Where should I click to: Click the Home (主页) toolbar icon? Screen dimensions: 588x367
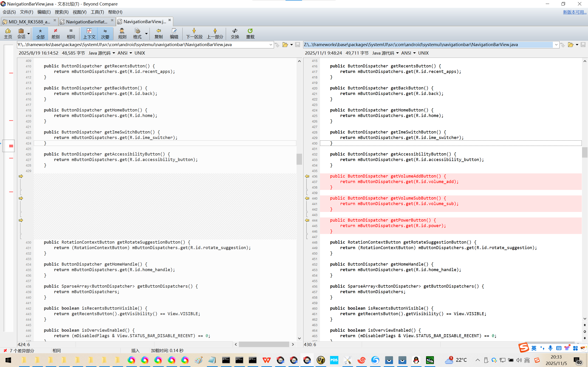tap(8, 33)
